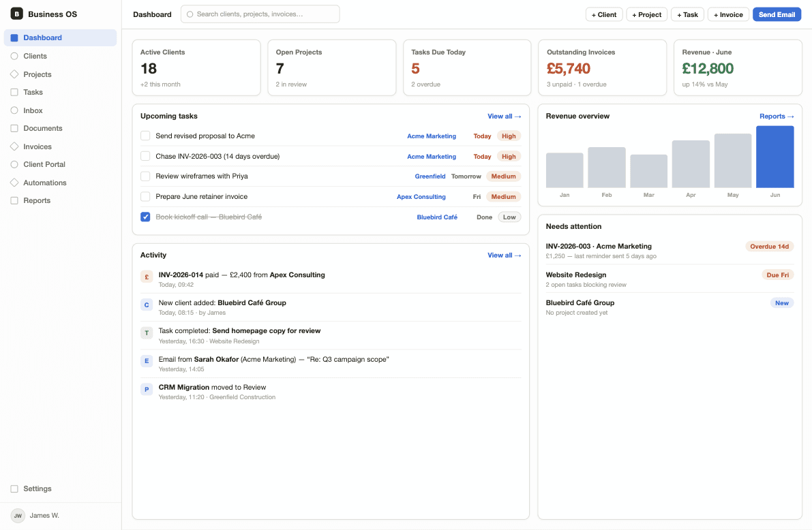
Task: Uncheck 'Book kickoff call' completed task
Action: click(145, 217)
